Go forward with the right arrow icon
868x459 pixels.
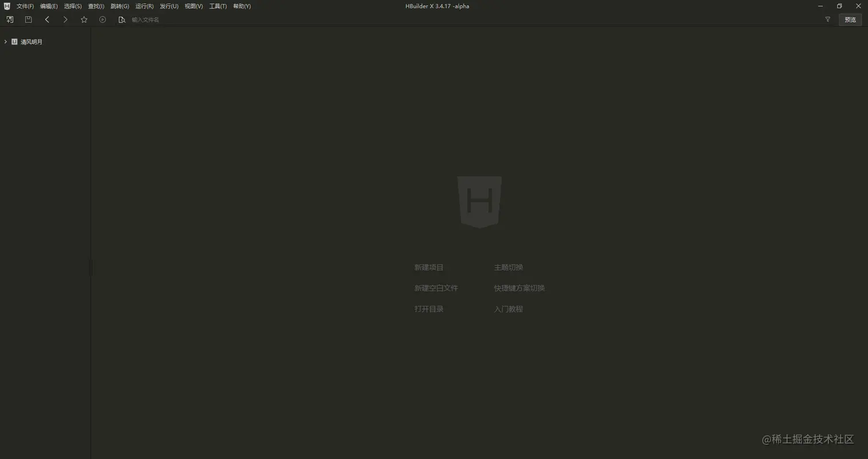(65, 20)
